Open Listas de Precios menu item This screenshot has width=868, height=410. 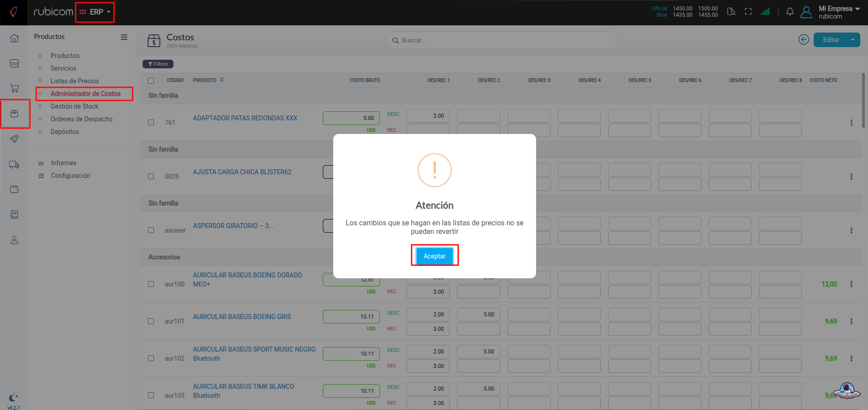pyautogui.click(x=75, y=81)
